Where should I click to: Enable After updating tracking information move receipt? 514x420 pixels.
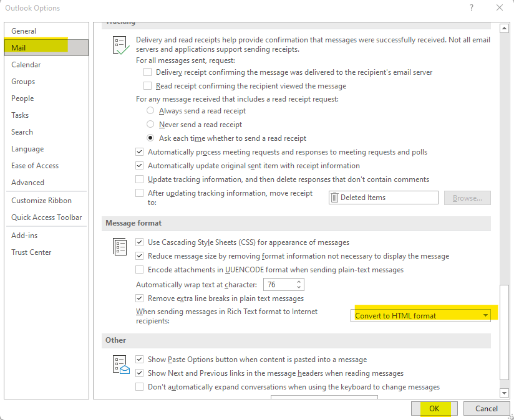coord(139,193)
